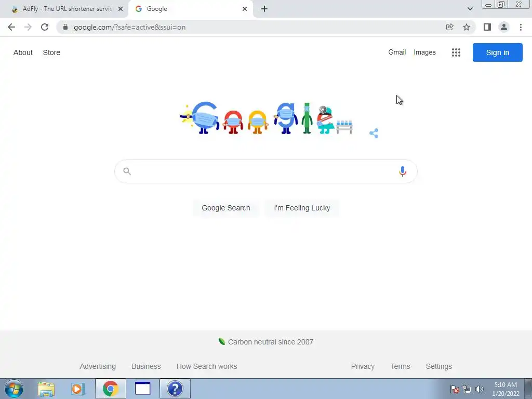Share this page from the address bar
Viewport: 532px width, 399px height.
pyautogui.click(x=450, y=27)
